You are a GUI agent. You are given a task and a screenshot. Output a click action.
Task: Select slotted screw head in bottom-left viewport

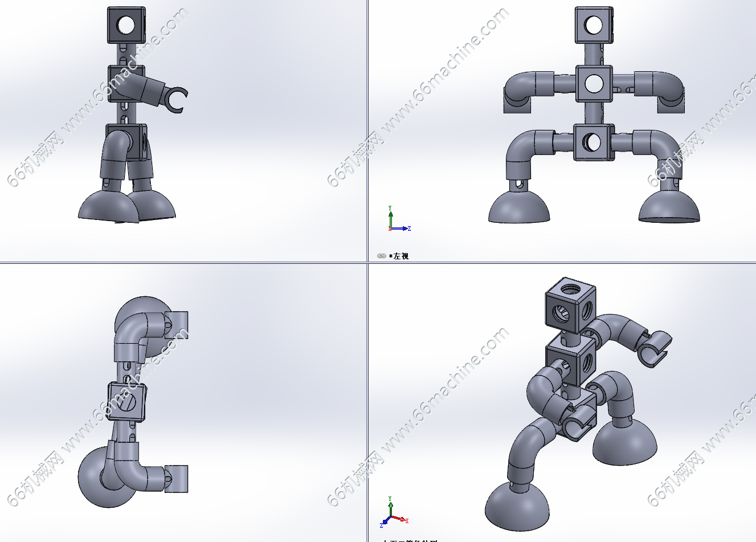coord(128,402)
